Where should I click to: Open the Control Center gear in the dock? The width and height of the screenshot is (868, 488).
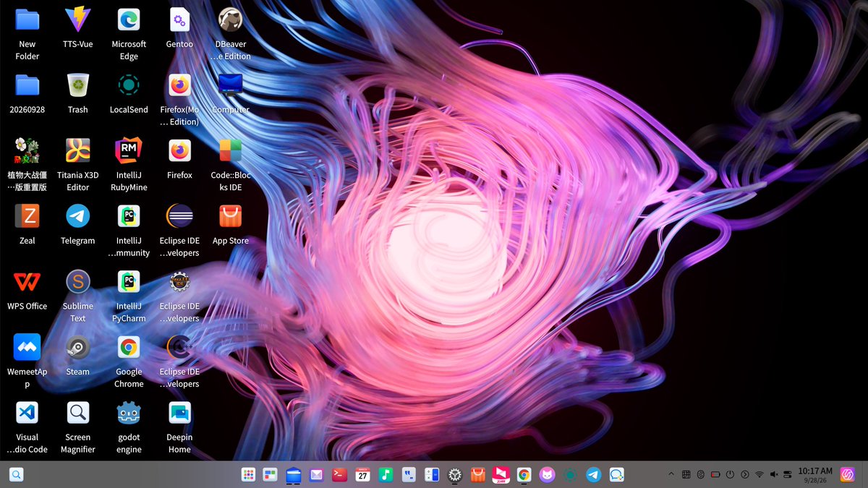coord(455,475)
